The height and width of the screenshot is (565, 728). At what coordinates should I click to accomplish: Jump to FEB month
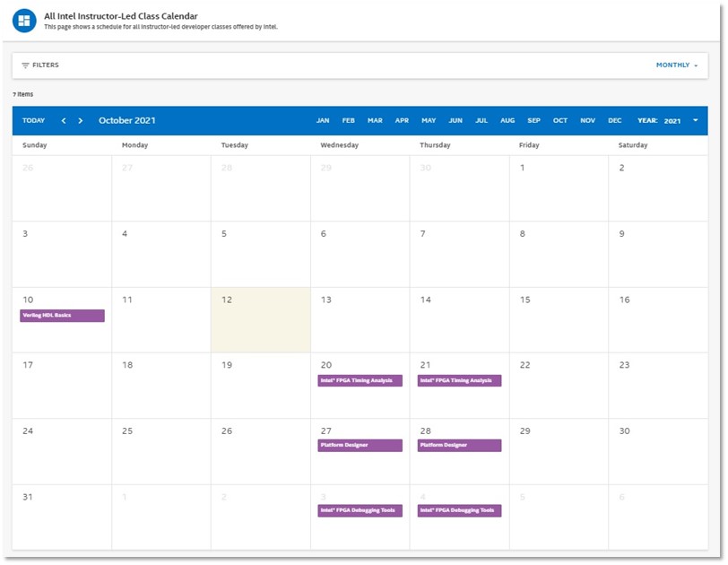[x=348, y=121]
